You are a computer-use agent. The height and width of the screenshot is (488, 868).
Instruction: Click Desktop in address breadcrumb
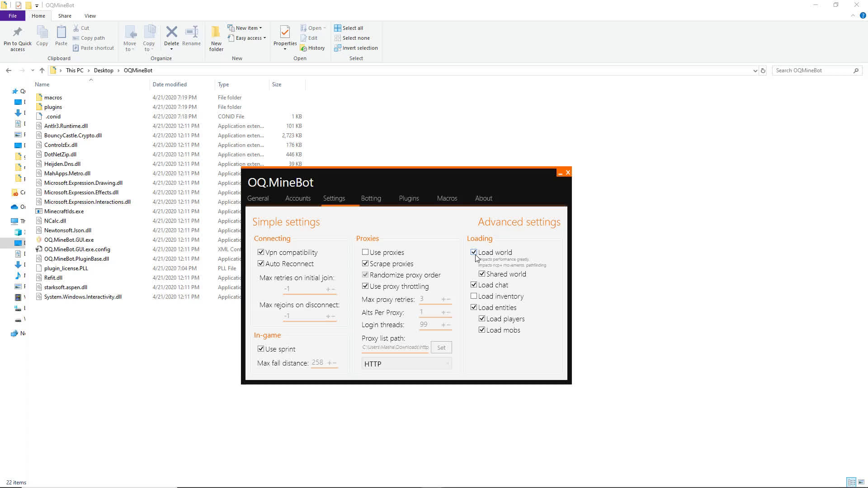[104, 70]
